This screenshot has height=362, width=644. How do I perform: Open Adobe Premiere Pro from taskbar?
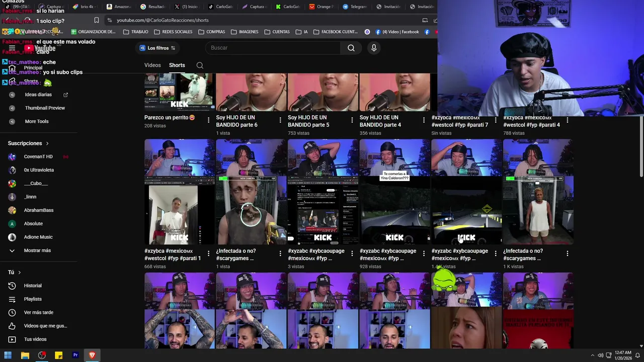(75, 355)
